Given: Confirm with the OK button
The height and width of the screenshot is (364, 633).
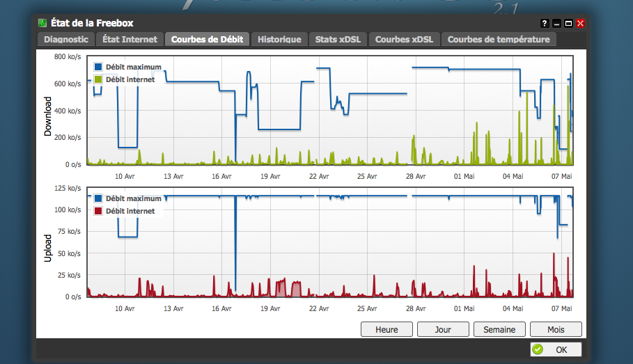Looking at the screenshot, I should click(556, 349).
